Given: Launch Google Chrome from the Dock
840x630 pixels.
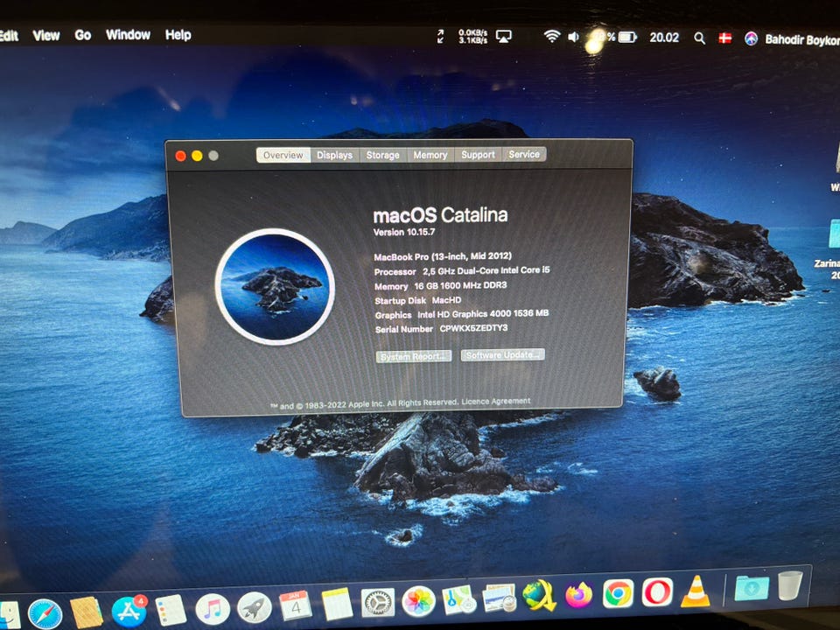Looking at the screenshot, I should [x=619, y=593].
